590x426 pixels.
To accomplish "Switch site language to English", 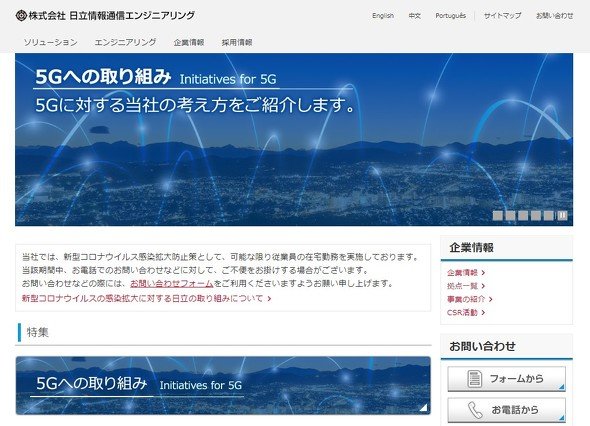I will click(x=383, y=16).
